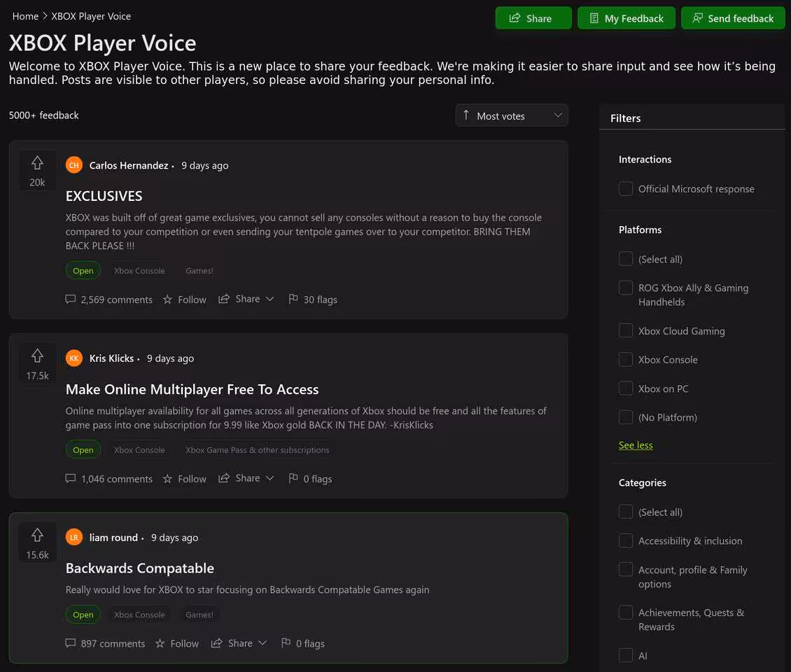Click the 5000+ feedback count

(x=44, y=115)
